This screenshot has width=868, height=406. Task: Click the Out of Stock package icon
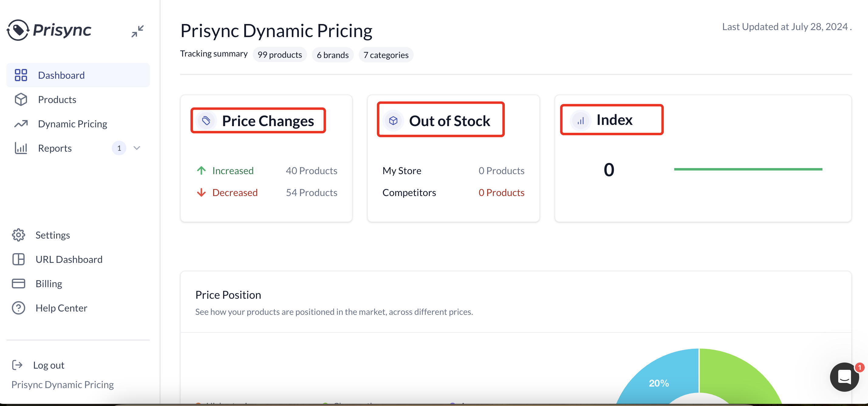(393, 120)
